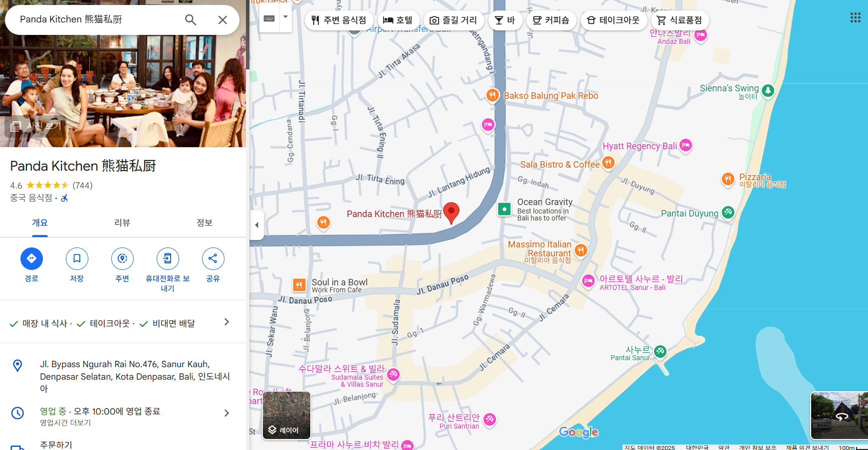Select the bars (바) chip

(x=505, y=20)
